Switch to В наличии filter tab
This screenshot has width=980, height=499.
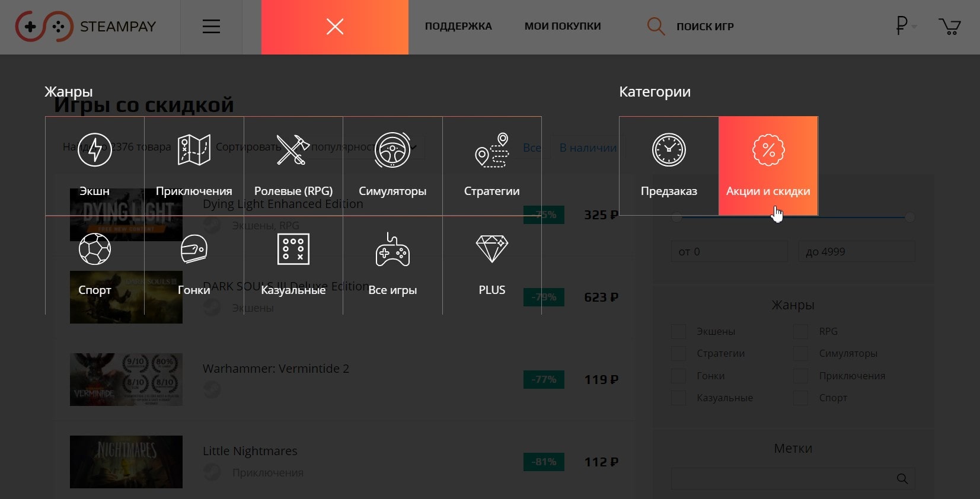[588, 148]
